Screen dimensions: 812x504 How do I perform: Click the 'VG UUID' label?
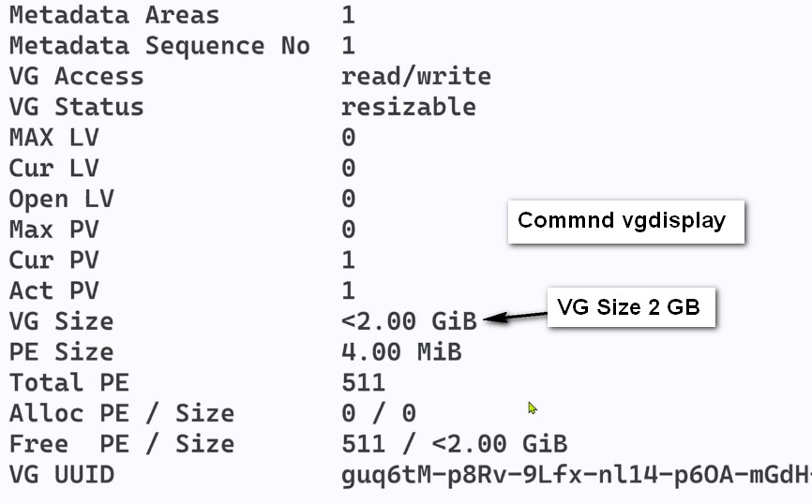tap(61, 475)
